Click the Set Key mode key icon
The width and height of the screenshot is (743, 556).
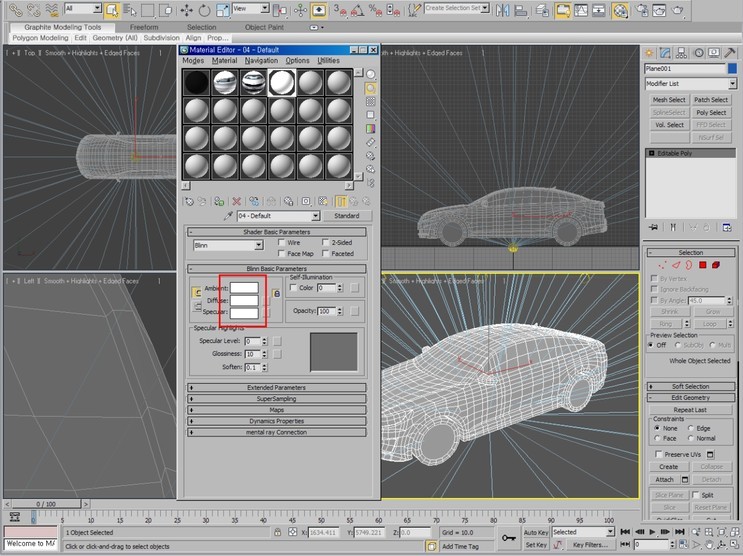point(509,538)
